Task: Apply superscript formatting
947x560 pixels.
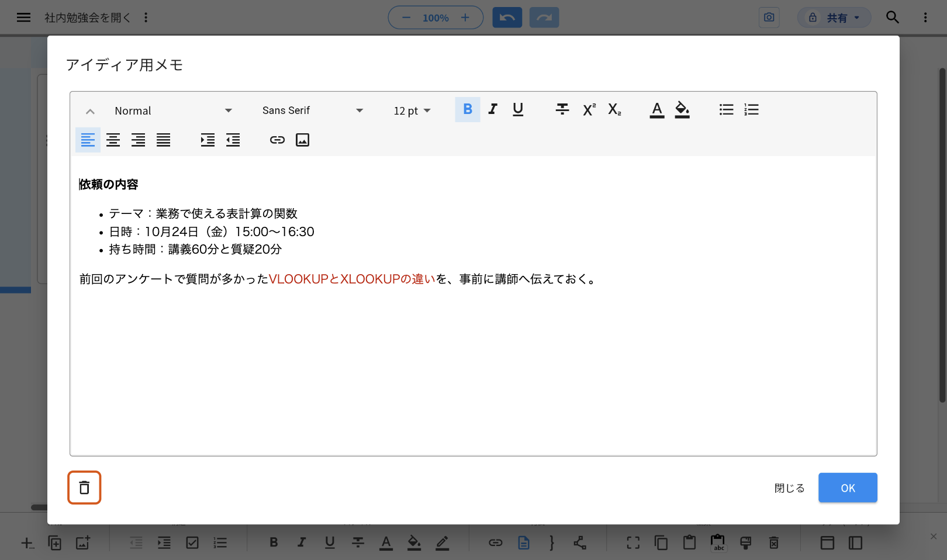Action: pyautogui.click(x=589, y=109)
